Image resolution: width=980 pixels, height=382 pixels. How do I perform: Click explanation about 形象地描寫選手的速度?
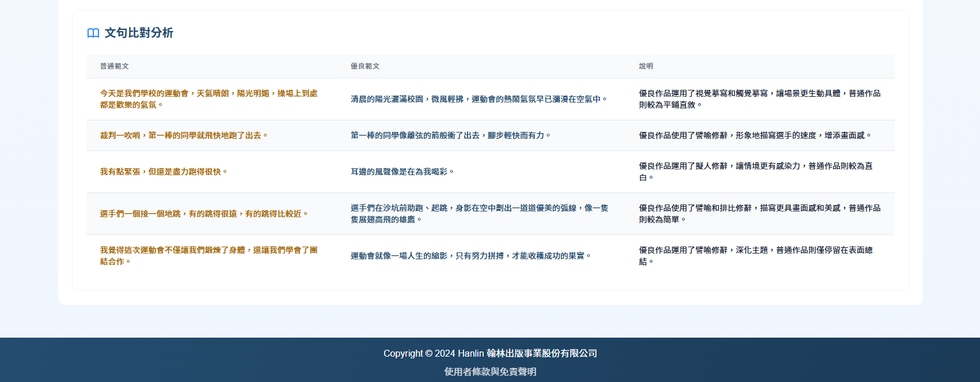point(755,135)
